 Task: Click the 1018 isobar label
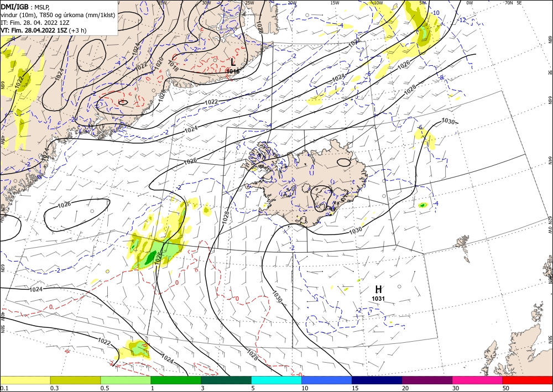coord(173,67)
